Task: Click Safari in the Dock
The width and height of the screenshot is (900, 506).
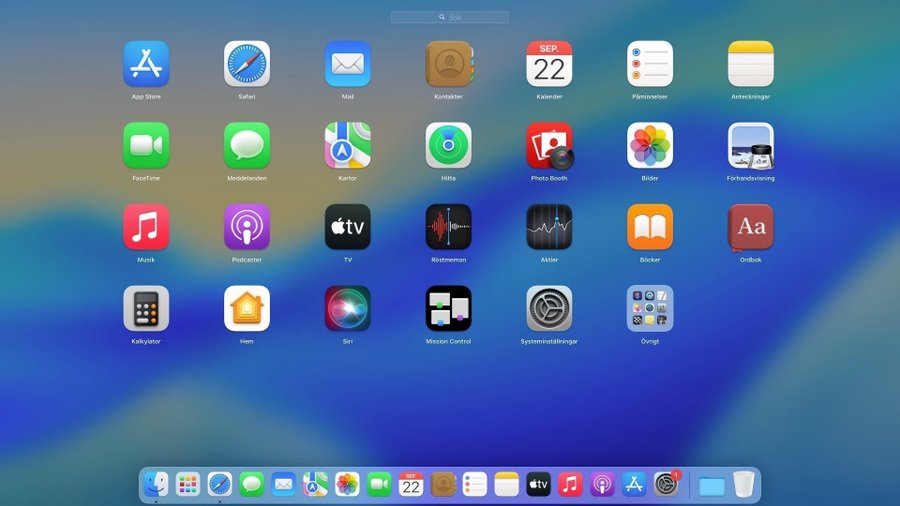Action: tap(220, 485)
